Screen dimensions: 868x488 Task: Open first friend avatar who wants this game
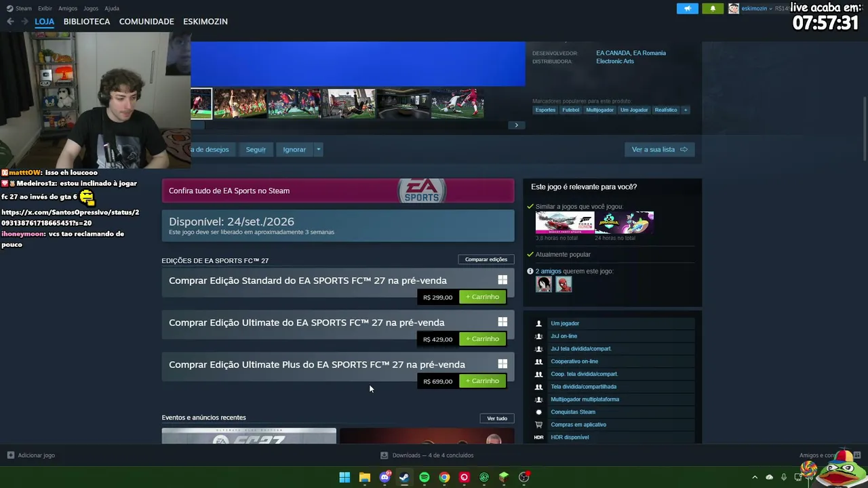[544, 285]
